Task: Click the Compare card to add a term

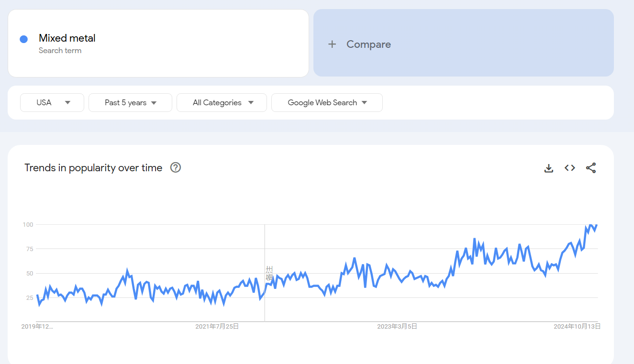Action: tap(464, 43)
